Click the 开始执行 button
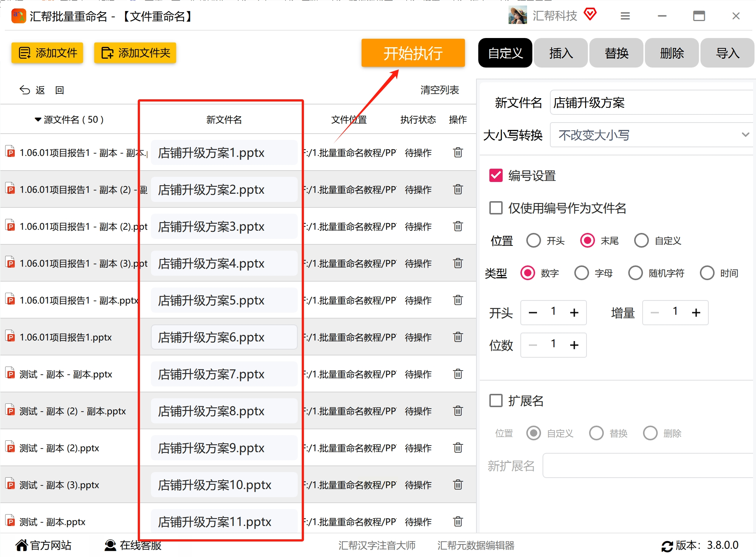Image resolution: width=756 pixels, height=557 pixels. [x=413, y=53]
